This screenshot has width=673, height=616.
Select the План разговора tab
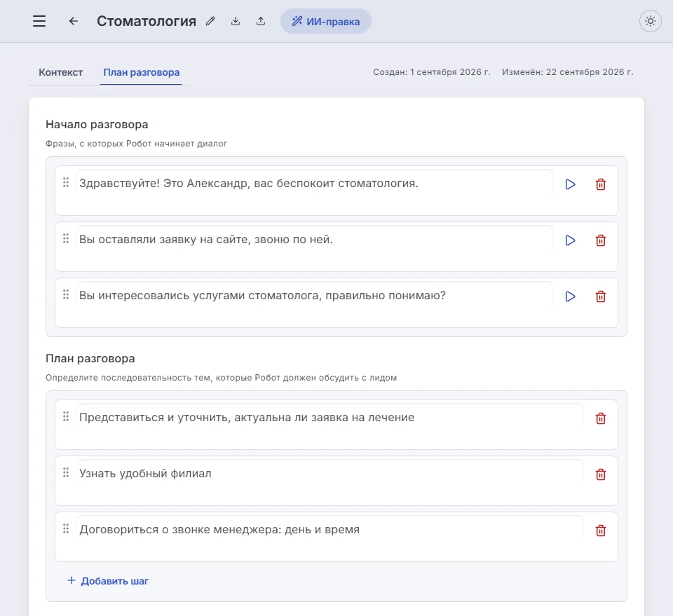[x=141, y=72]
